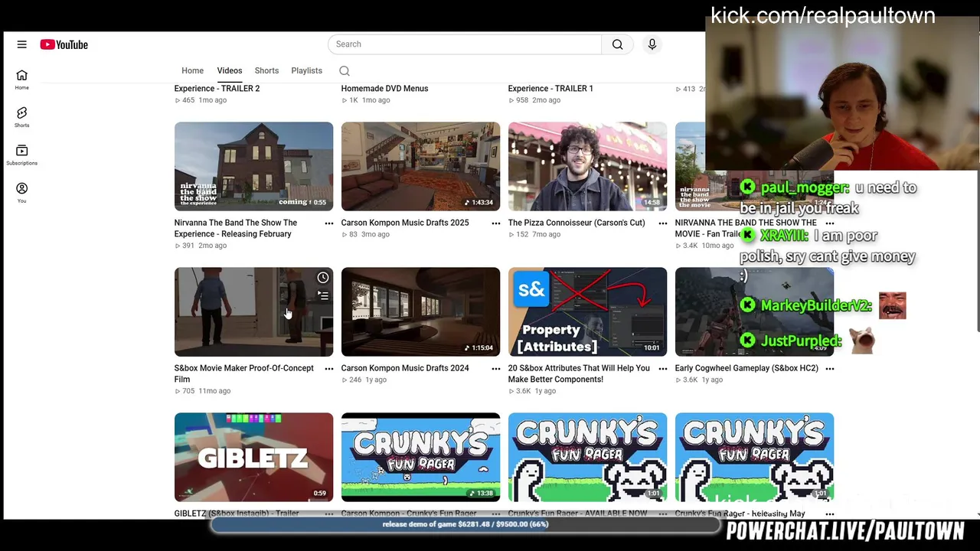Viewport: 980px width, 551px height.
Task: Open S&box Movie Maker Proof-Of-Concept Film title
Action: pos(243,373)
